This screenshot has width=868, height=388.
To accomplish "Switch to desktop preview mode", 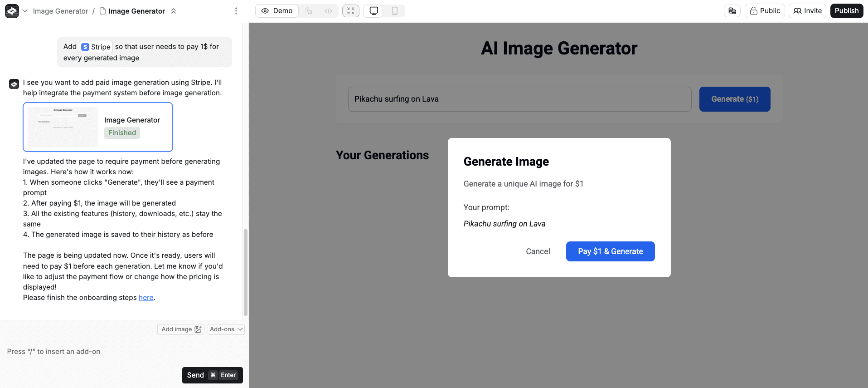I will click(374, 11).
